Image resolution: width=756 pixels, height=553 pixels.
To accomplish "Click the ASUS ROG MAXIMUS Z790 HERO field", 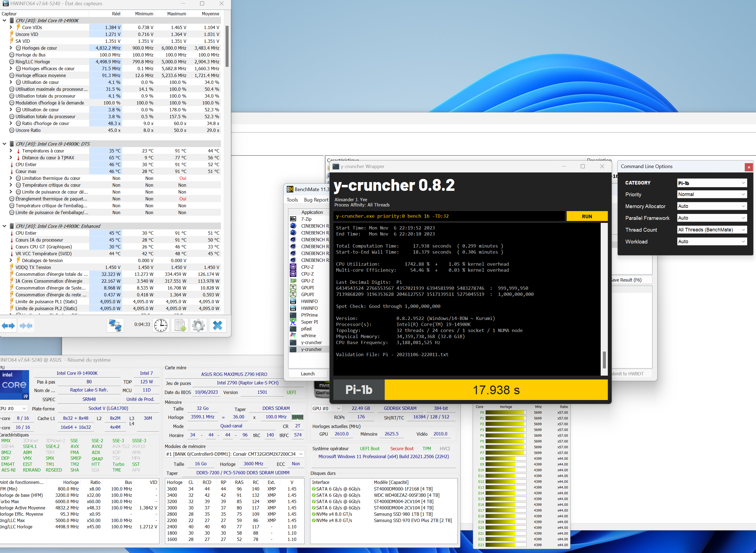I will (x=234, y=374).
